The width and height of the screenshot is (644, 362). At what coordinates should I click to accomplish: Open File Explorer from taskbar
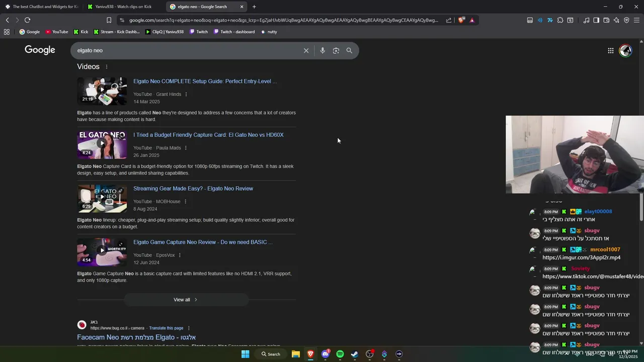pyautogui.click(x=296, y=354)
